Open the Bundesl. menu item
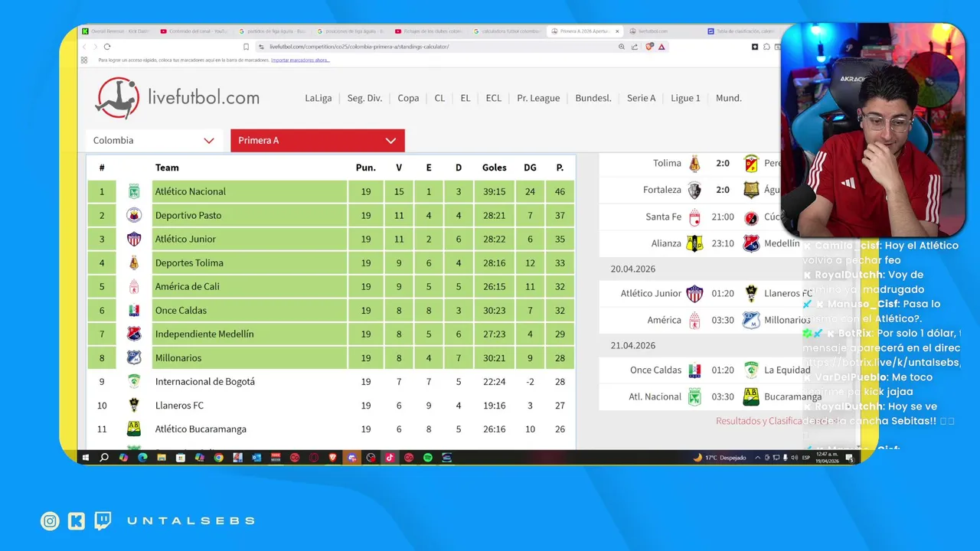The image size is (980, 551). click(x=593, y=98)
